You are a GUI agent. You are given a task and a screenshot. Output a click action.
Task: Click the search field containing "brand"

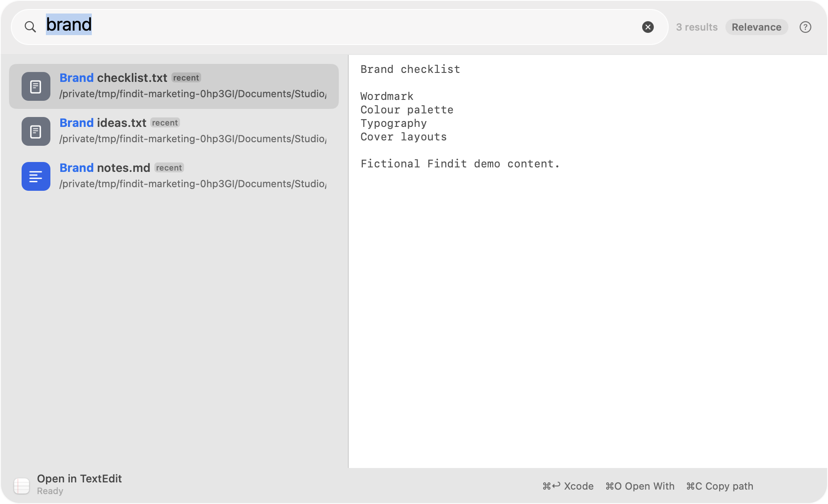(339, 27)
